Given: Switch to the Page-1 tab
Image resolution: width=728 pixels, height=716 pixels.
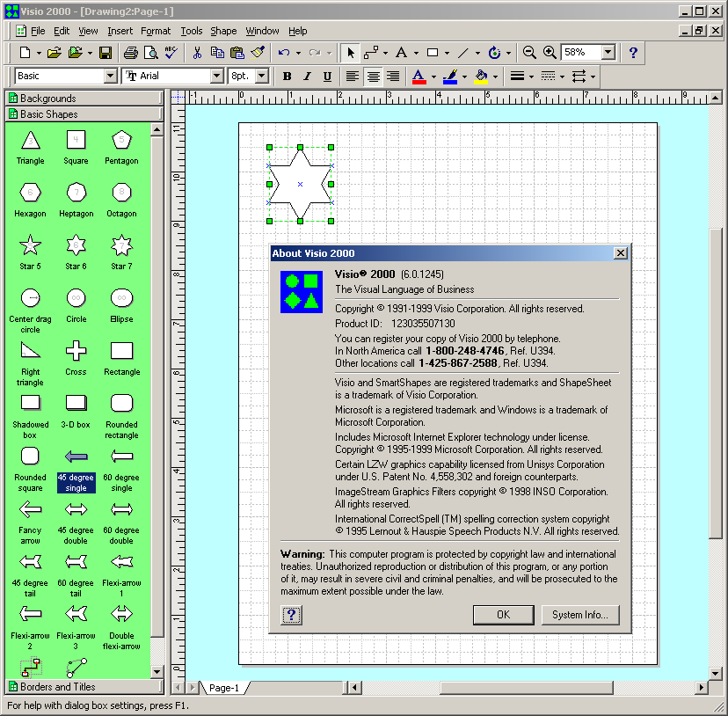Looking at the screenshot, I should (x=224, y=688).
